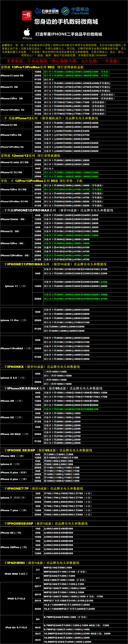Select the iPhone12 mini 国行5G label

14,162
